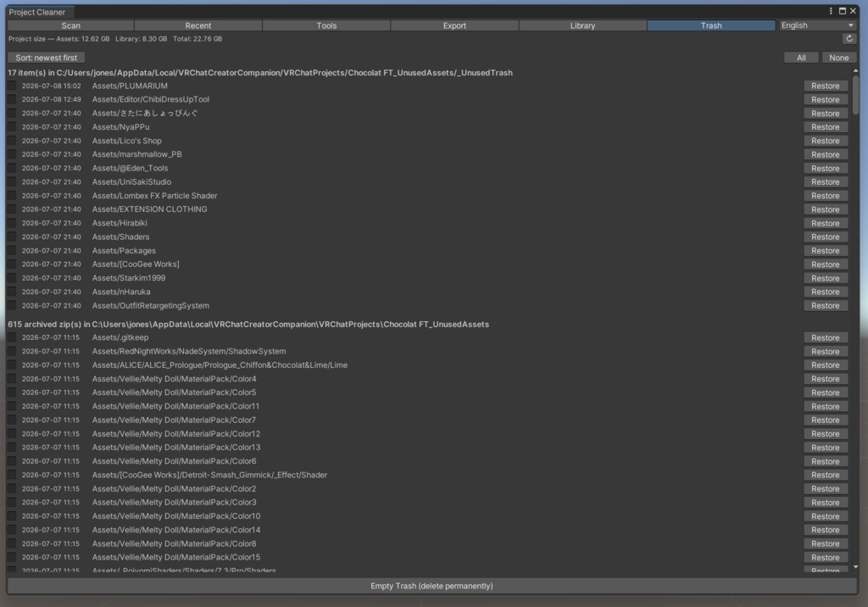The image size is (868, 607).
Task: Click the 17 item(s) trash header
Action: (260, 73)
